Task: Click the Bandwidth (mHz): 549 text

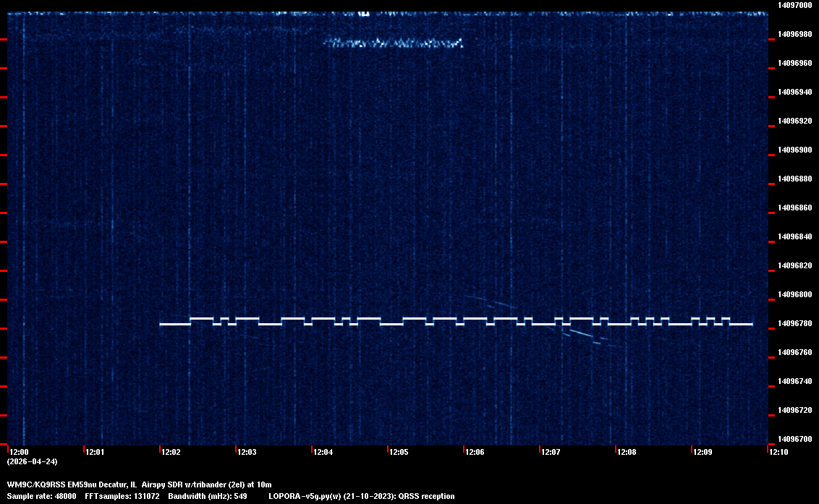Action: pos(208,496)
